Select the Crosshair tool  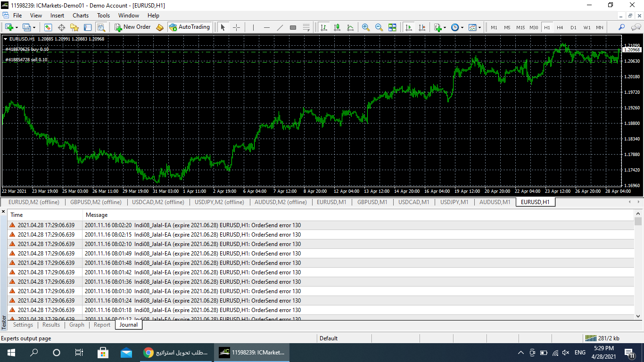point(236,27)
